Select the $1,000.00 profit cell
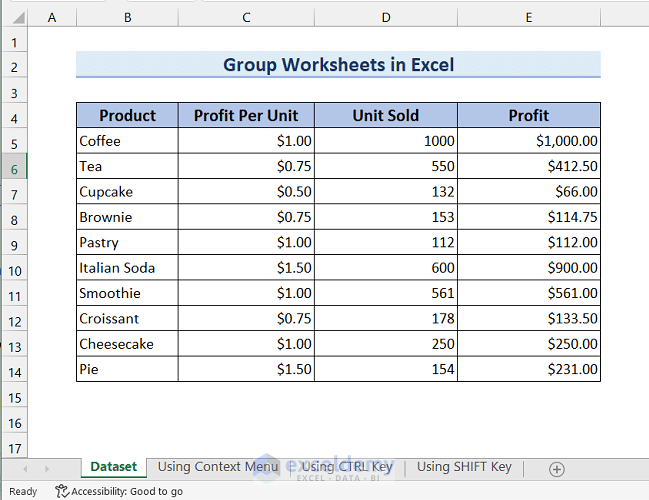Screen dimensions: 649x500 [x=528, y=141]
